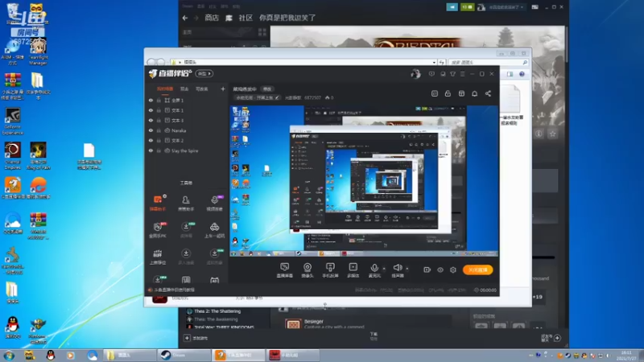
Task: Hide the 全屏 1 source with eye icon
Action: click(151, 100)
